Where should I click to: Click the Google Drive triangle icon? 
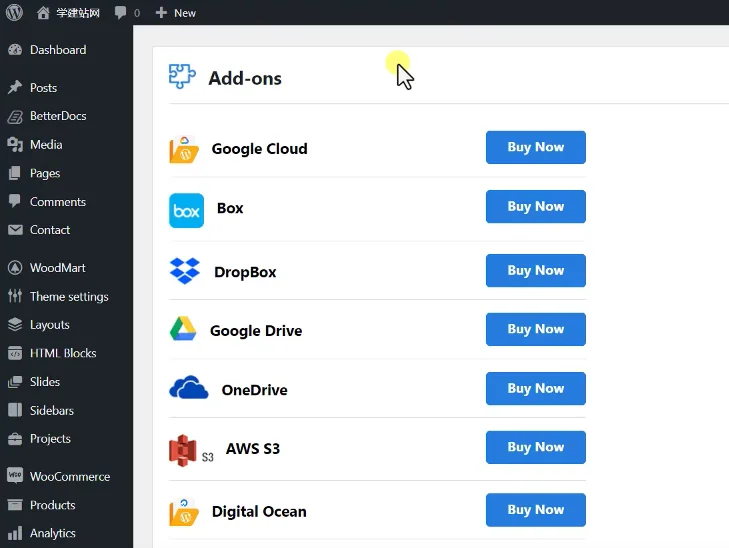(x=183, y=329)
